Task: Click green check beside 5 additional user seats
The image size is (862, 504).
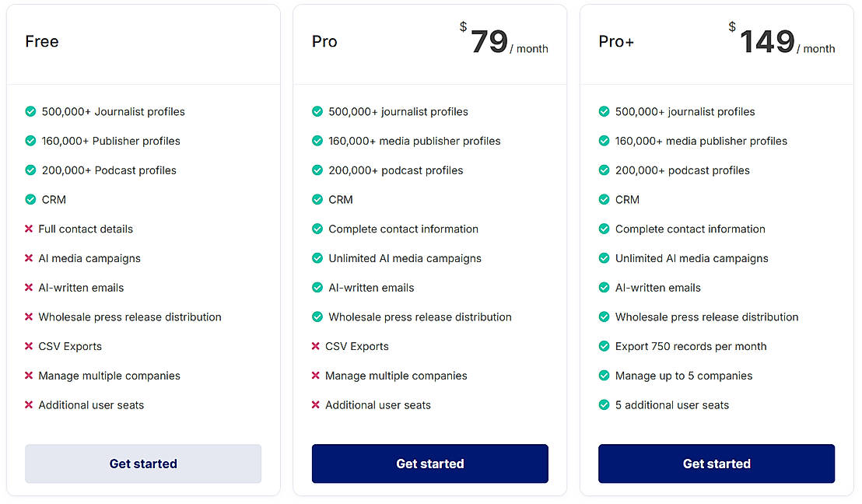Action: 604,405
